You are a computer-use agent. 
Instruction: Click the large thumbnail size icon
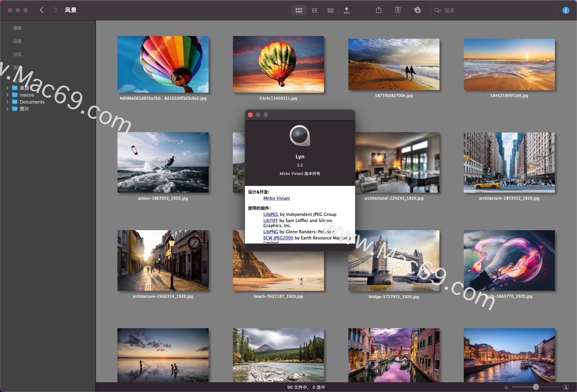(x=566, y=387)
